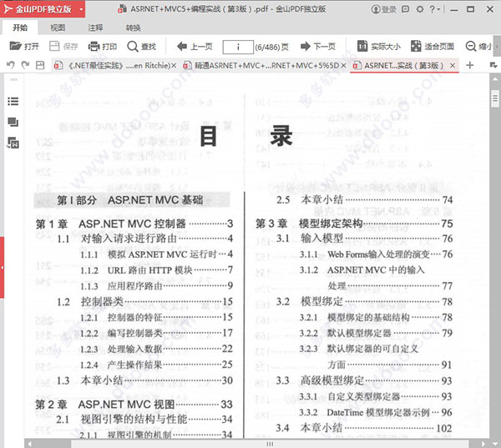The image size is (501, 448).
Task: Close the ASP.NET...实战（第3版）tab
Action: point(453,65)
